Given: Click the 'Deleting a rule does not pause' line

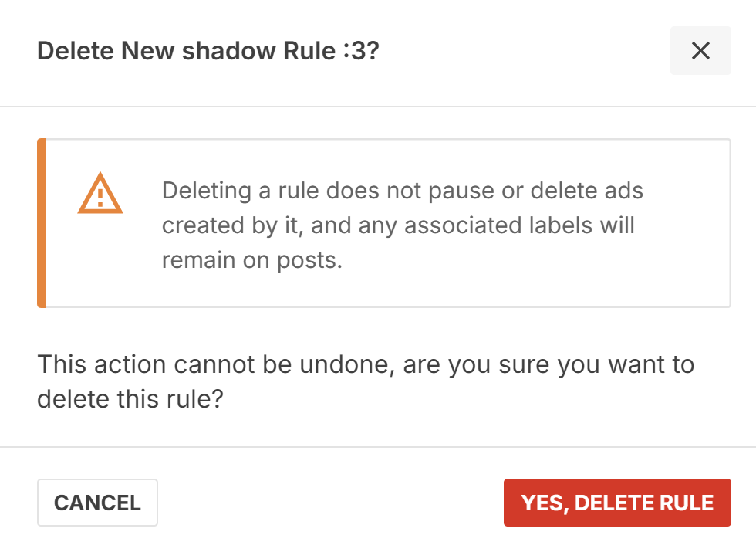Looking at the screenshot, I should click(403, 191).
